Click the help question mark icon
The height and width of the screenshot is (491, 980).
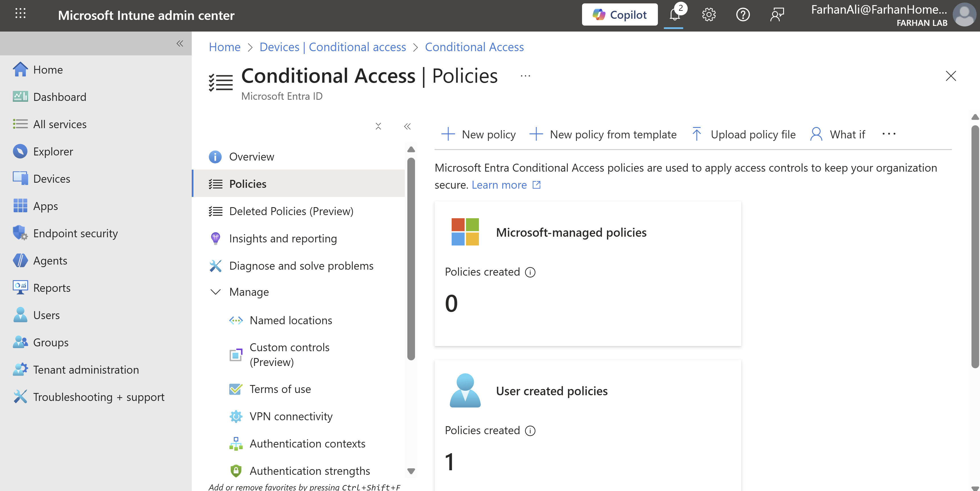tap(743, 15)
